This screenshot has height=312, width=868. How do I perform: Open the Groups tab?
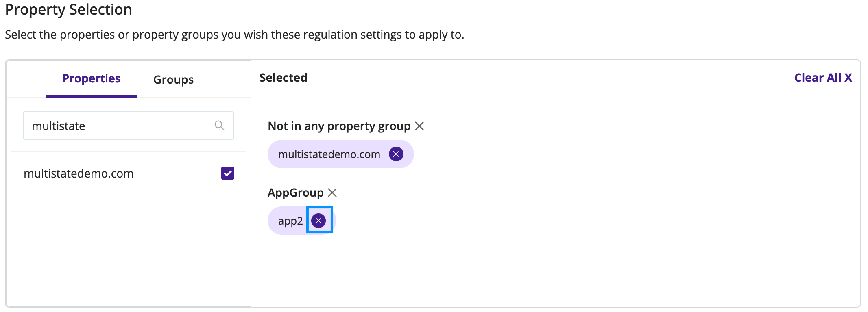click(174, 80)
